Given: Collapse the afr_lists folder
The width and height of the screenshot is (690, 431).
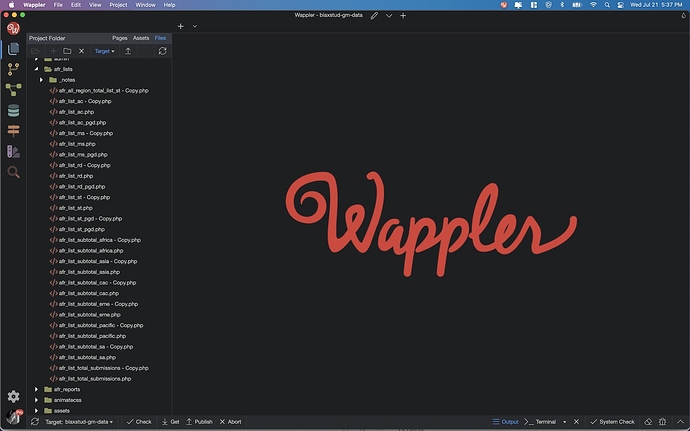Looking at the screenshot, I should click(37, 69).
